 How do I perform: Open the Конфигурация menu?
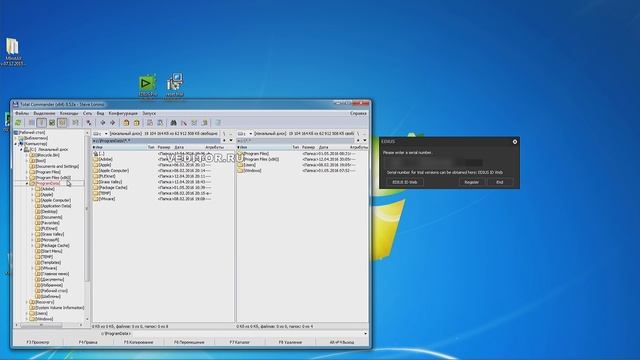click(x=123, y=113)
